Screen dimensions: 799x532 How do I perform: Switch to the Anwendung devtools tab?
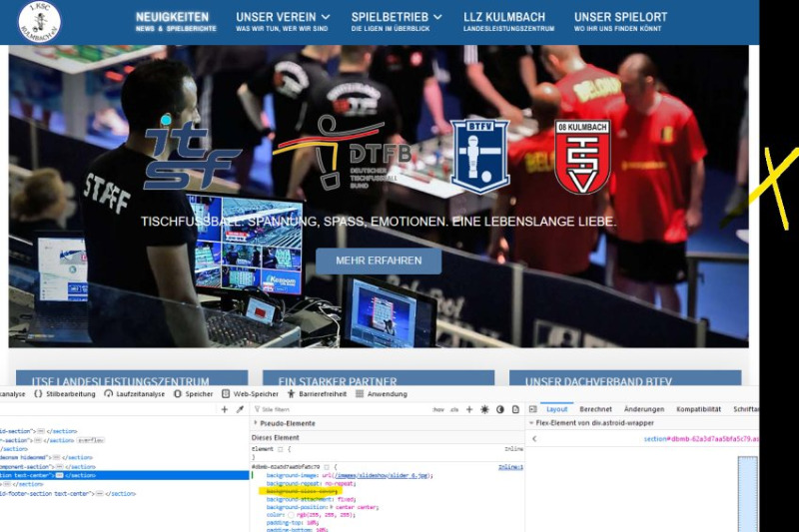pyautogui.click(x=382, y=394)
